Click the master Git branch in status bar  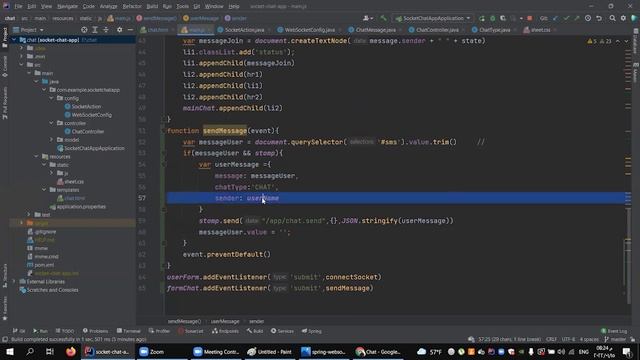pos(615,339)
